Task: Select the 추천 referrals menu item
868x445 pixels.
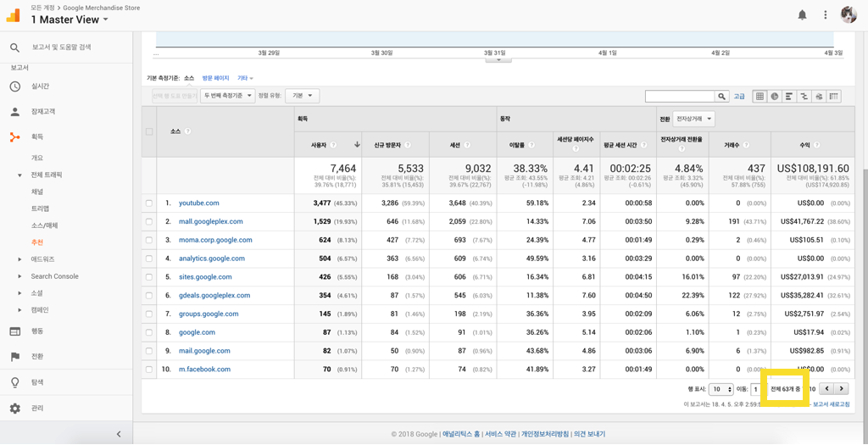Action: pyautogui.click(x=37, y=242)
